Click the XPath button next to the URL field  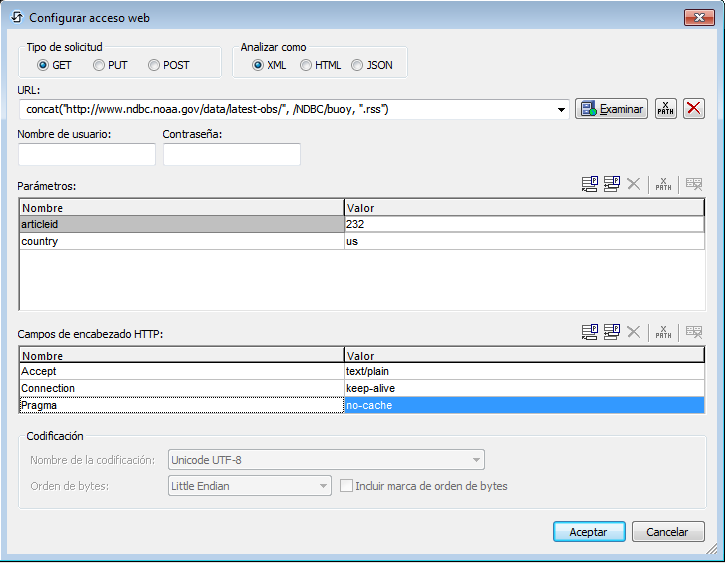tap(665, 109)
